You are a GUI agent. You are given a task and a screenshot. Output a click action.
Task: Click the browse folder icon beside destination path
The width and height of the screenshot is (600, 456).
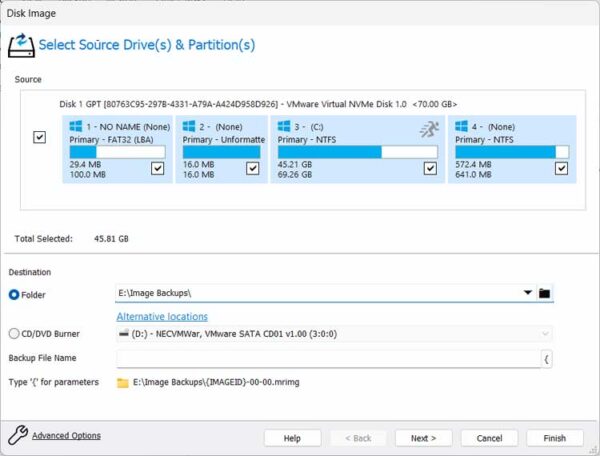545,293
